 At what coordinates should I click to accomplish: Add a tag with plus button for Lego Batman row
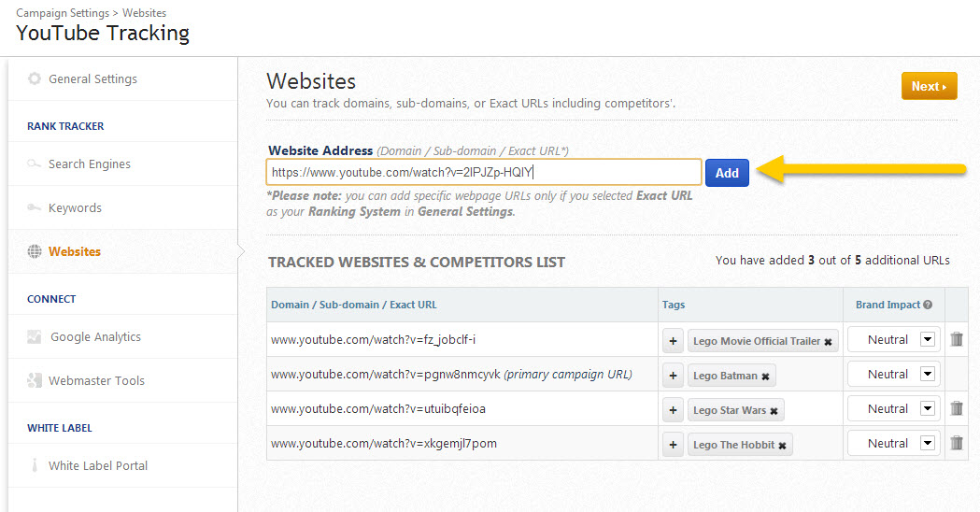pos(673,376)
